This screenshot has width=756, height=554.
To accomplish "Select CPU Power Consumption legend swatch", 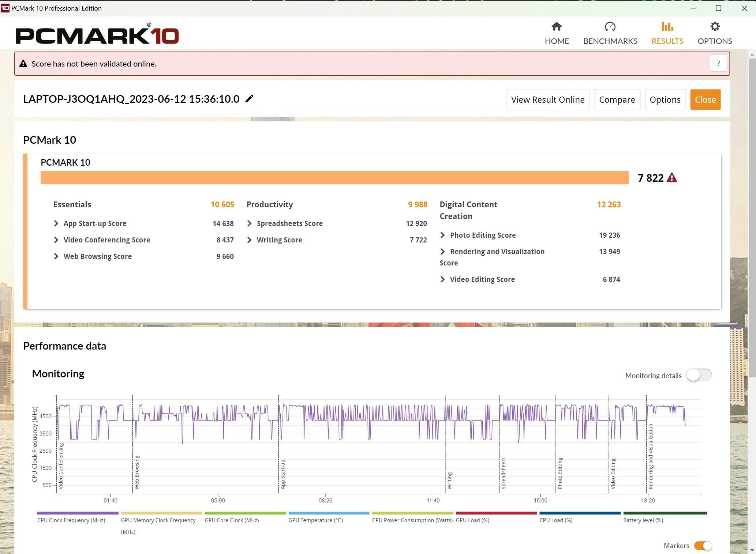I will pyautogui.click(x=412, y=513).
